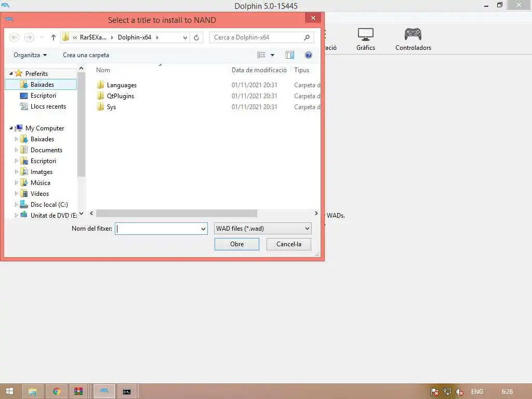Toggle the preview pane icon
The image size is (532, 399).
(x=290, y=55)
